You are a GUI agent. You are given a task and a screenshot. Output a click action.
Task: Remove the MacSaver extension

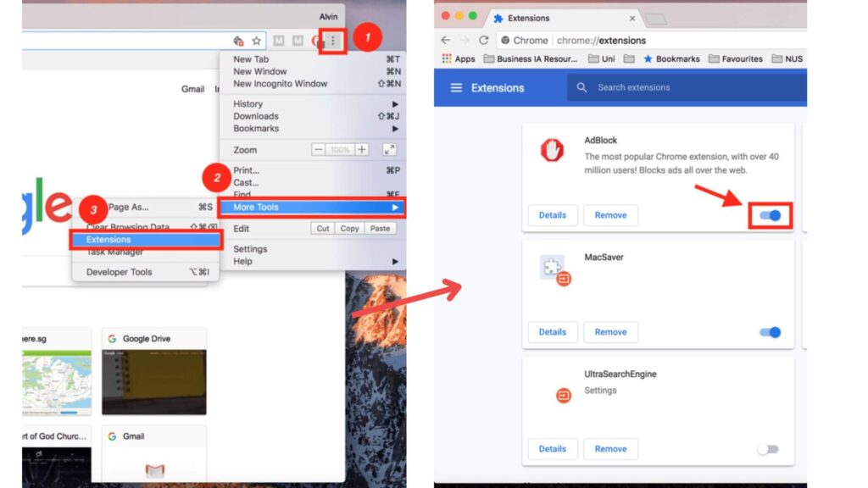(x=610, y=332)
